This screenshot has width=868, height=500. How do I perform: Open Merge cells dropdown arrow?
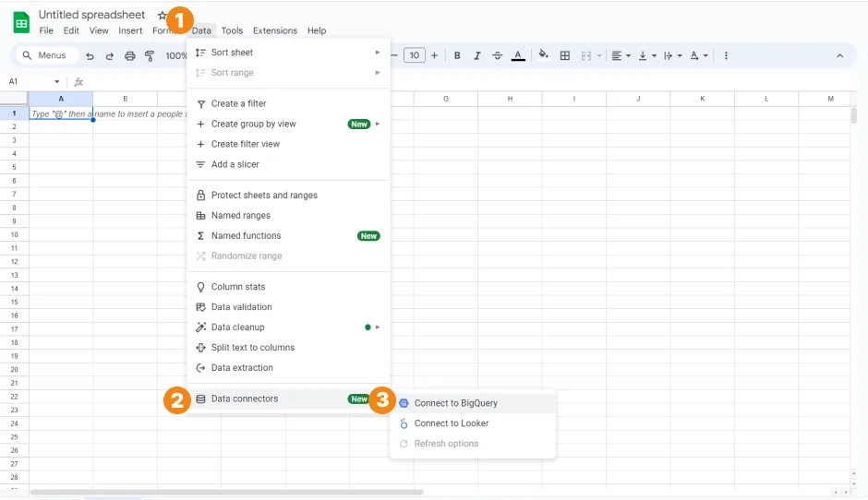tap(599, 56)
